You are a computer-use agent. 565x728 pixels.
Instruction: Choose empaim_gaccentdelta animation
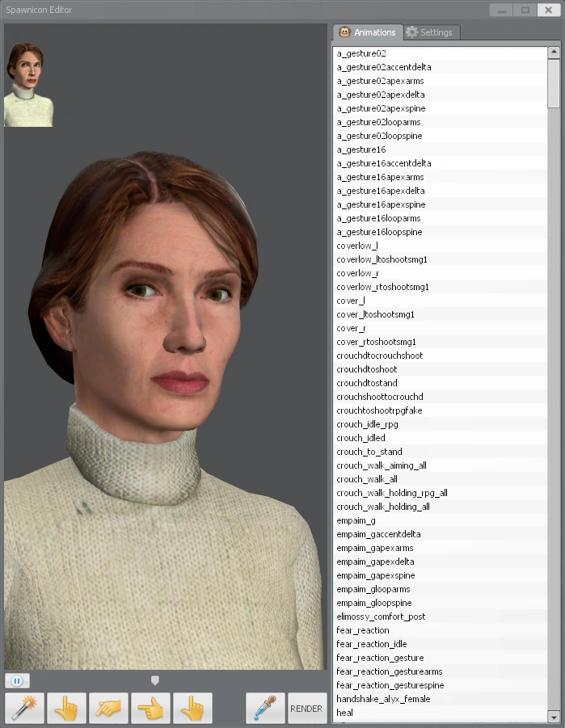tap(440, 534)
